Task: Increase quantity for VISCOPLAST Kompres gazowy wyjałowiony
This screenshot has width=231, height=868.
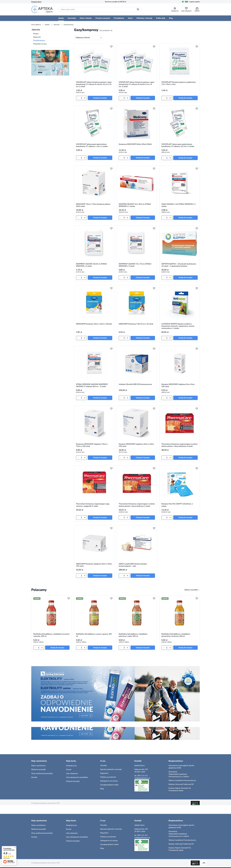Action: (x=170, y=98)
